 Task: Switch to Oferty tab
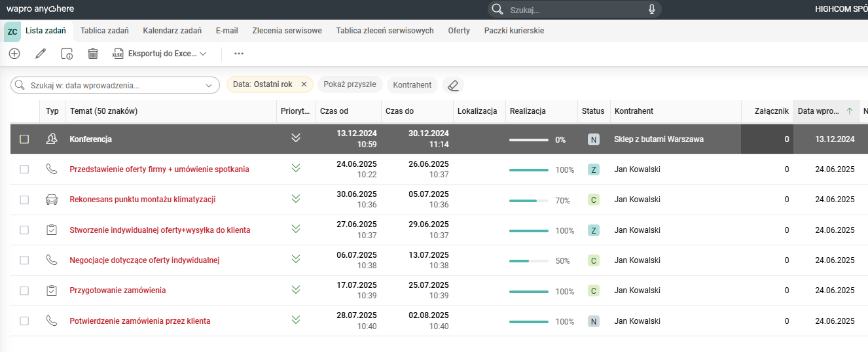pos(459,31)
